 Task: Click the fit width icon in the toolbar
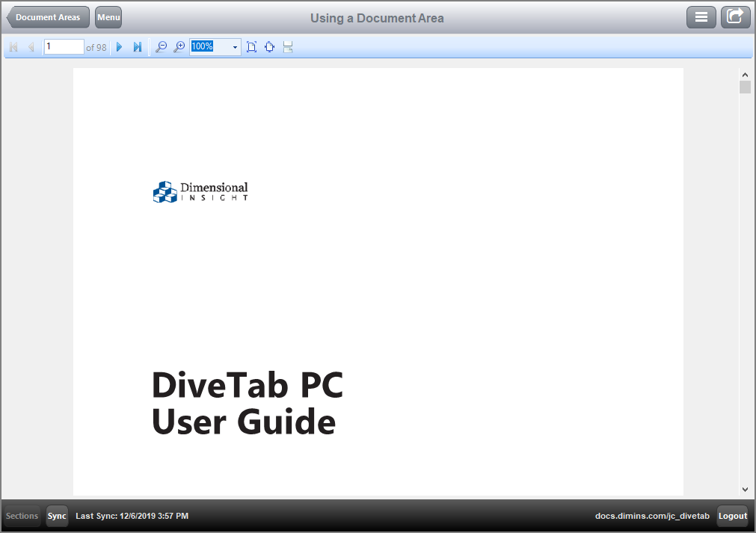tap(288, 46)
